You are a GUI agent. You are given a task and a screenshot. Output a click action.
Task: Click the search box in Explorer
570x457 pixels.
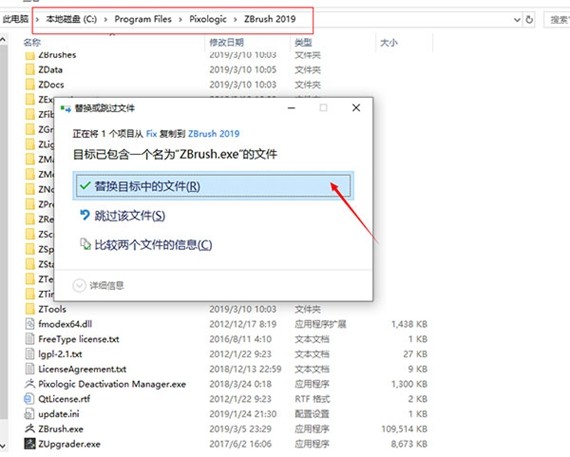click(557, 20)
